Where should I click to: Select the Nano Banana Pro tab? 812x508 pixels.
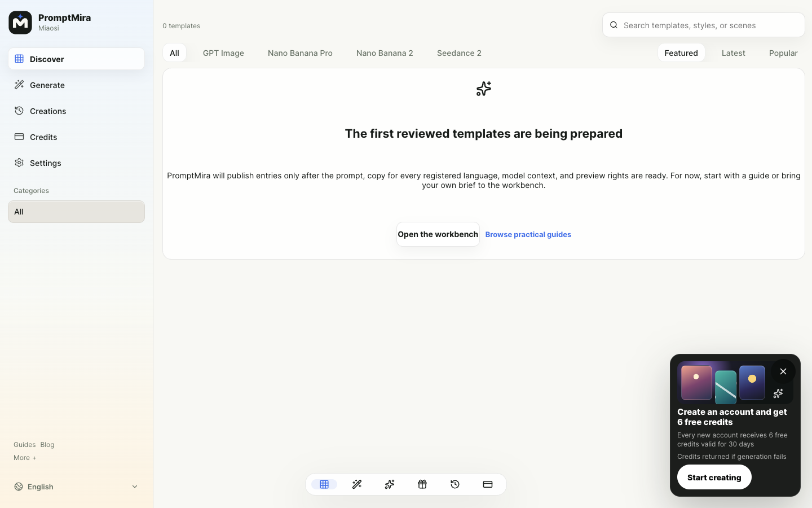pyautogui.click(x=300, y=52)
